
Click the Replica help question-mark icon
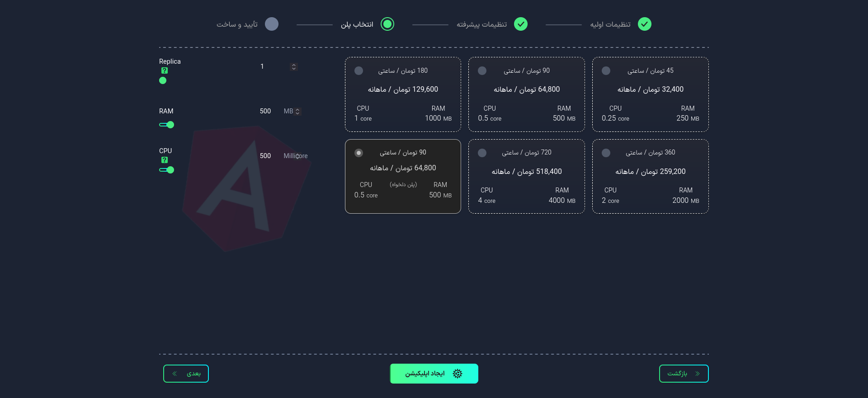[165, 70]
